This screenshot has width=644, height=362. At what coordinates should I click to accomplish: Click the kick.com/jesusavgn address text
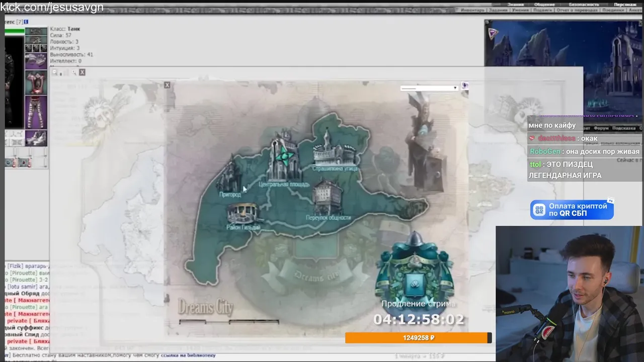click(52, 7)
